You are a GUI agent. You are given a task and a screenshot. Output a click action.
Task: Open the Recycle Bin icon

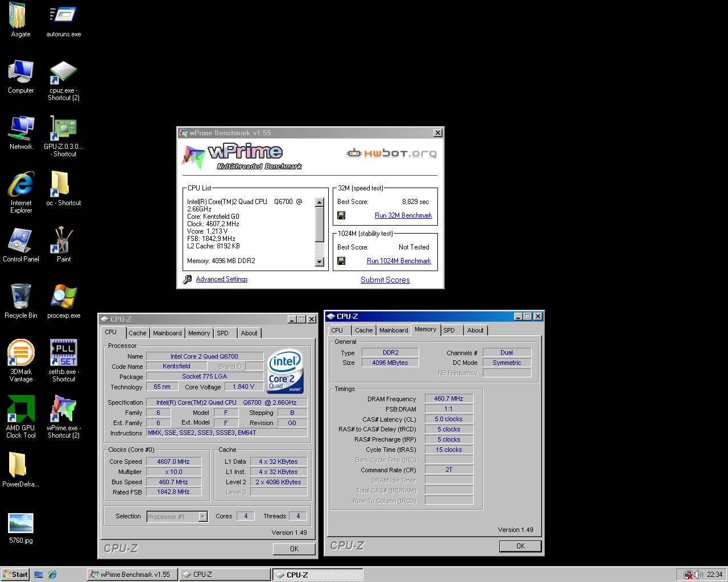(20, 301)
